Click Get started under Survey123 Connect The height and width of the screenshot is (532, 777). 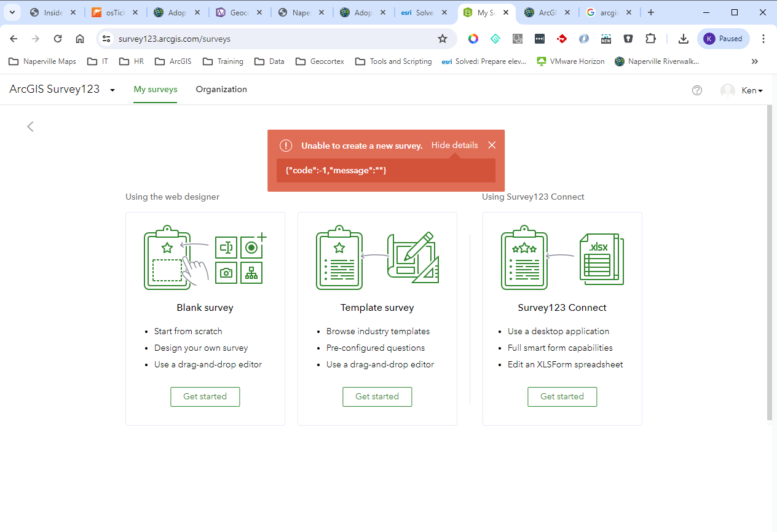(562, 396)
